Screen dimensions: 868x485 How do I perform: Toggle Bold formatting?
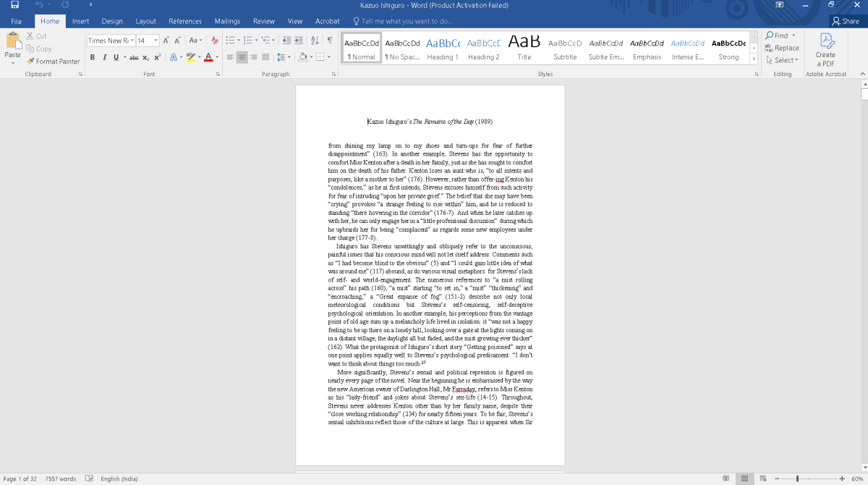(x=93, y=57)
